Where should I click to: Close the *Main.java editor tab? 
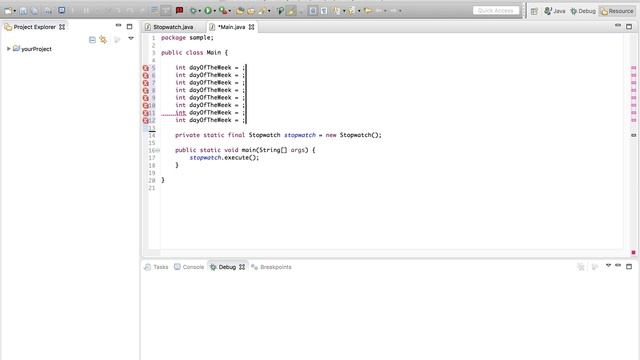251,27
